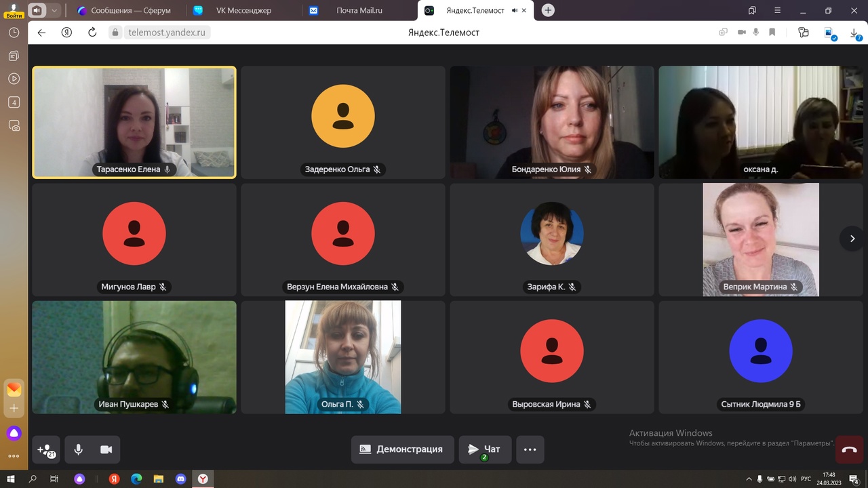
Task: Click Задеренко Ольга's orange avatar
Action: click(x=343, y=116)
